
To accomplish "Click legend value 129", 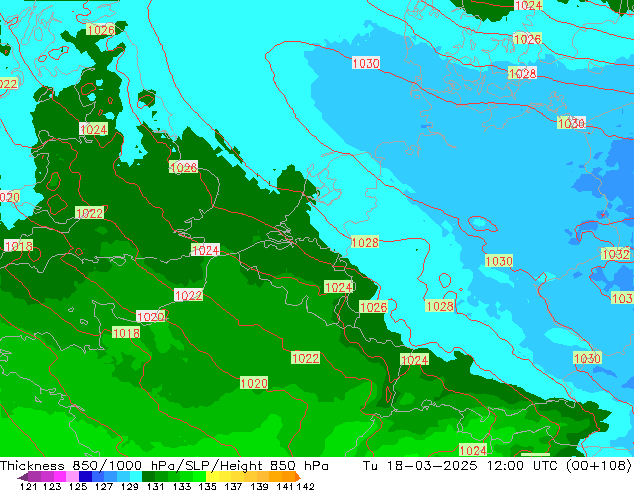I will tap(130, 486).
